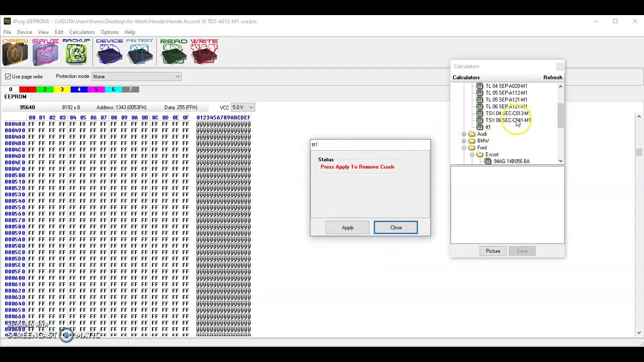Click hex editor scroll up arrow
The image size is (644, 362).
(639, 117)
